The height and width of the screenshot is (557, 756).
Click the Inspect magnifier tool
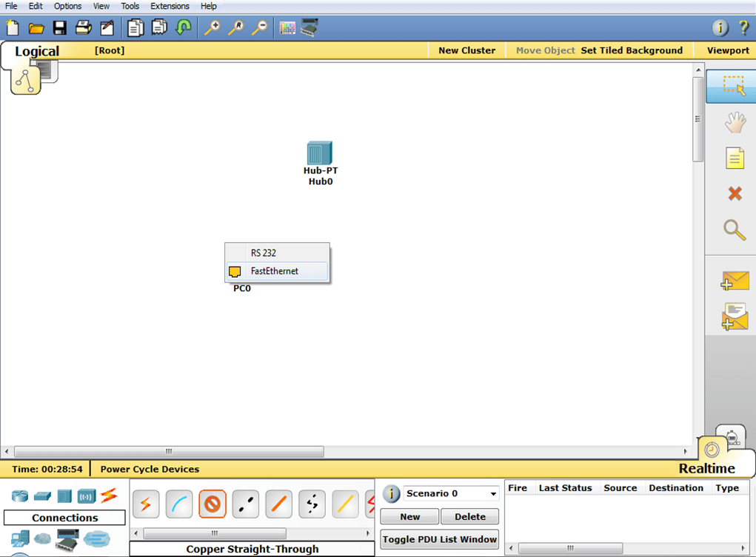point(735,230)
